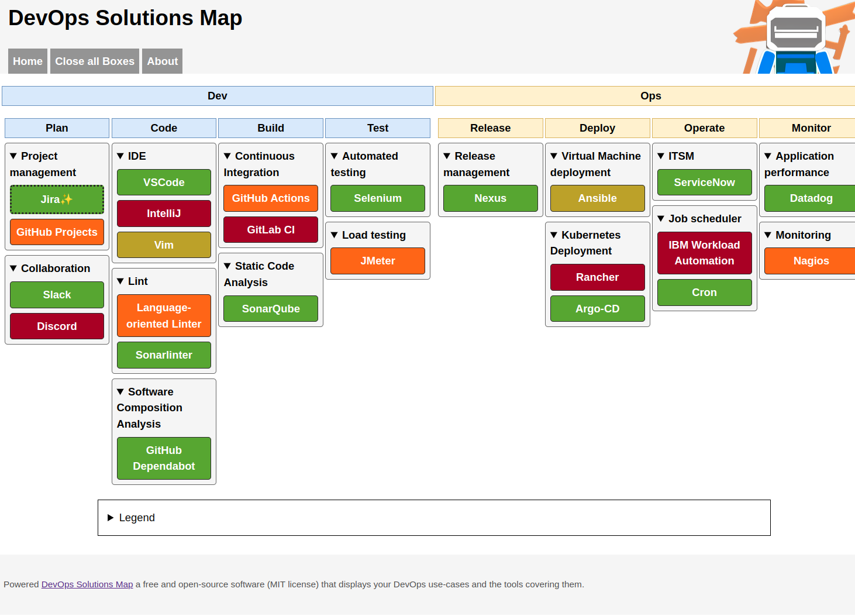Collapse the Automated testing box
The width and height of the screenshot is (855, 616).
(x=378, y=164)
